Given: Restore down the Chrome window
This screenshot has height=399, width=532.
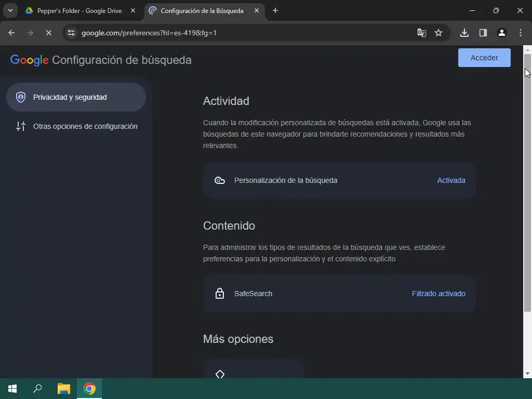Looking at the screenshot, I should click(496, 10).
